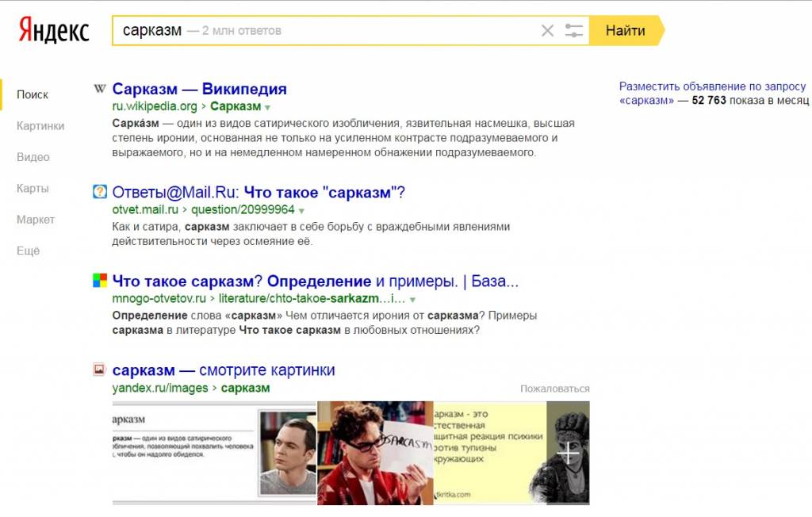Viewport: 812px width, 517px height.
Task: Expand dropdown arrow beside question/20999964
Action: [x=301, y=212]
